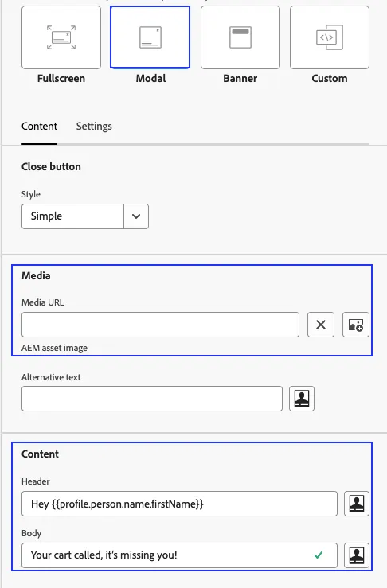Click the AEM asset image text

tap(54, 348)
